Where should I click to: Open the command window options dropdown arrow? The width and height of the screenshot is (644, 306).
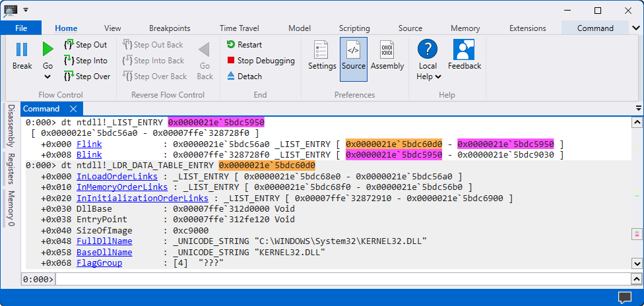click(x=638, y=109)
